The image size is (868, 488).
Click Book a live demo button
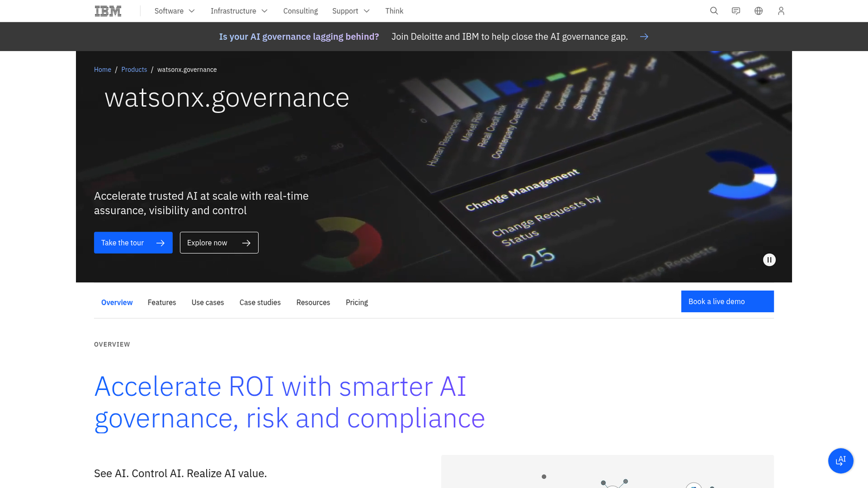point(727,301)
